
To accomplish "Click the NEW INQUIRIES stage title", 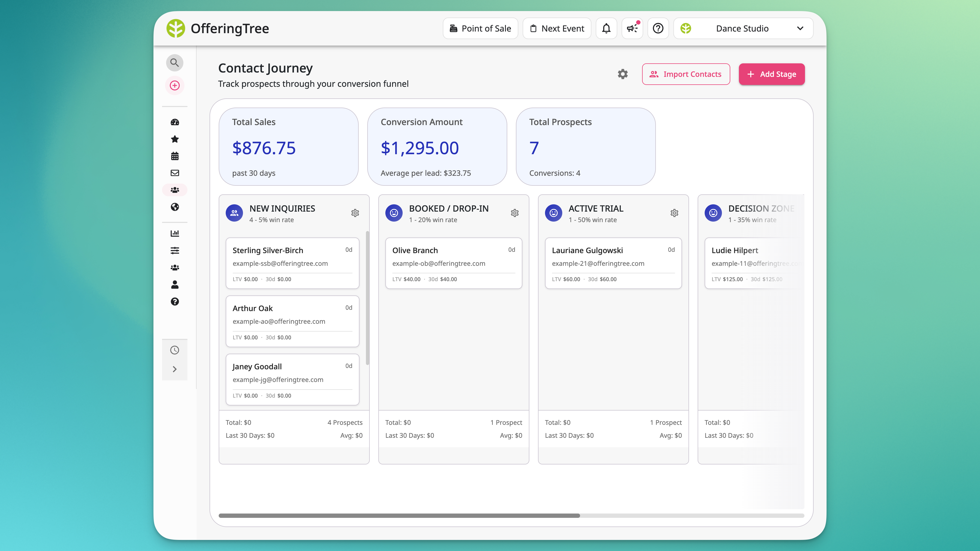I will 282,208.
